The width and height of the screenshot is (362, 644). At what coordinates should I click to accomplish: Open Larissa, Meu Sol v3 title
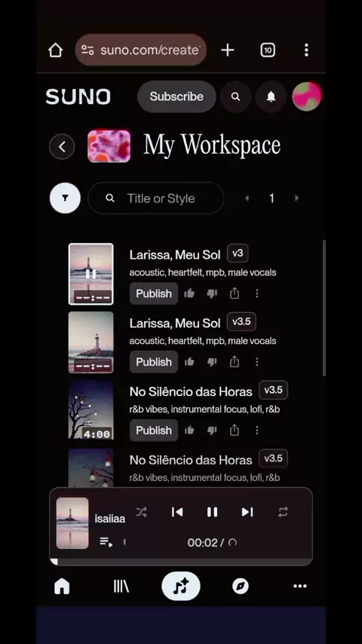[x=175, y=255]
